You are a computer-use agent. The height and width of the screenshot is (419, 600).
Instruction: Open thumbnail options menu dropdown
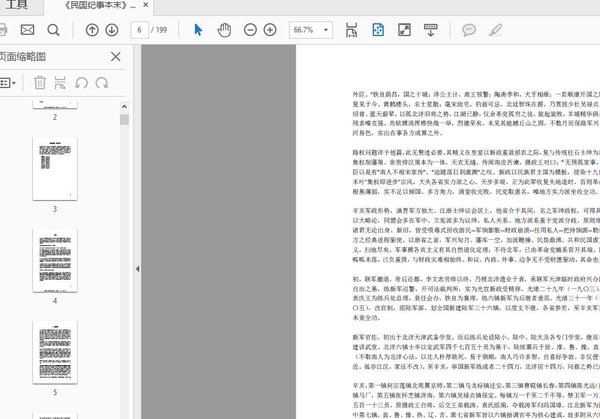pos(8,83)
